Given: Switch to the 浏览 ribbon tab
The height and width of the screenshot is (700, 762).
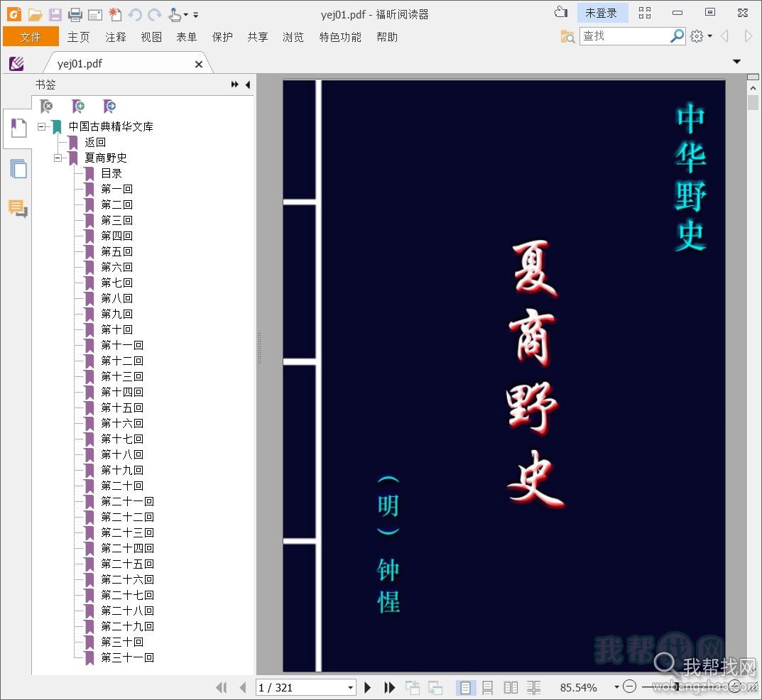Looking at the screenshot, I should [293, 37].
